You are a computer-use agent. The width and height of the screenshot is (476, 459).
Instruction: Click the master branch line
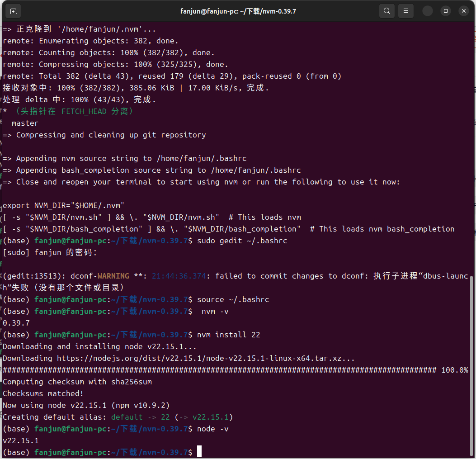pos(25,123)
